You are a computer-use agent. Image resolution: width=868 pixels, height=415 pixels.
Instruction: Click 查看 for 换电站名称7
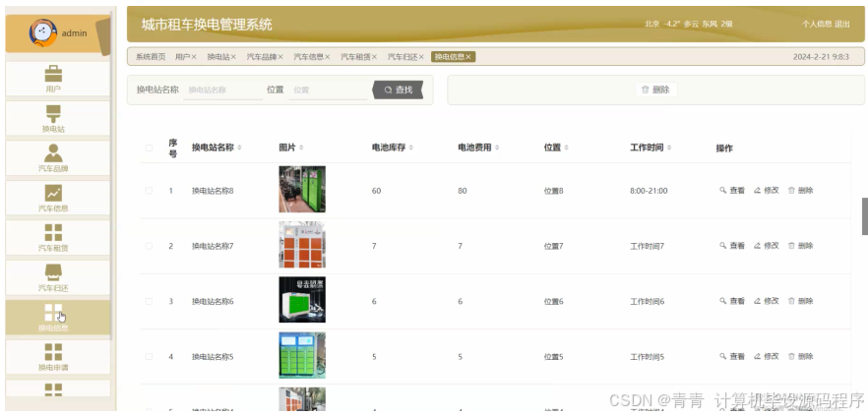click(732, 246)
